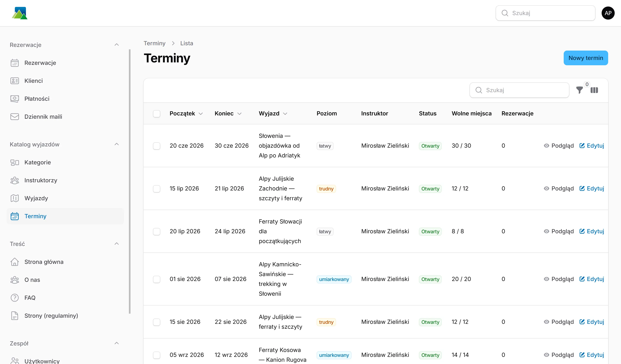This screenshot has width=621, height=364.
Task: Click the eye icon for 15 sie 2026 row
Action: pyautogui.click(x=546, y=322)
